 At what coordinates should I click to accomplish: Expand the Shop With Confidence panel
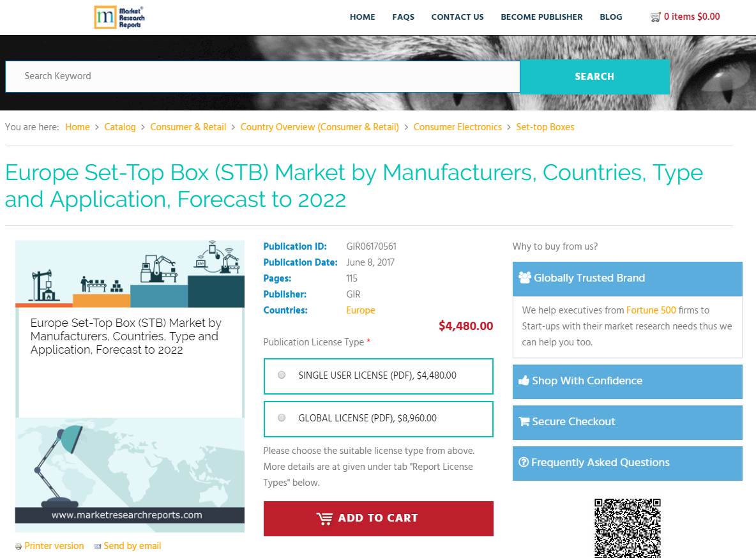pyautogui.click(x=627, y=382)
